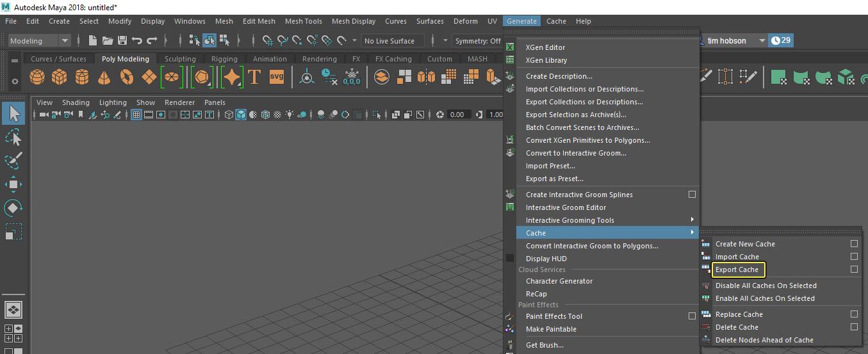Click the Open scene folder icon
This screenshot has height=354, width=868.
click(x=107, y=40)
